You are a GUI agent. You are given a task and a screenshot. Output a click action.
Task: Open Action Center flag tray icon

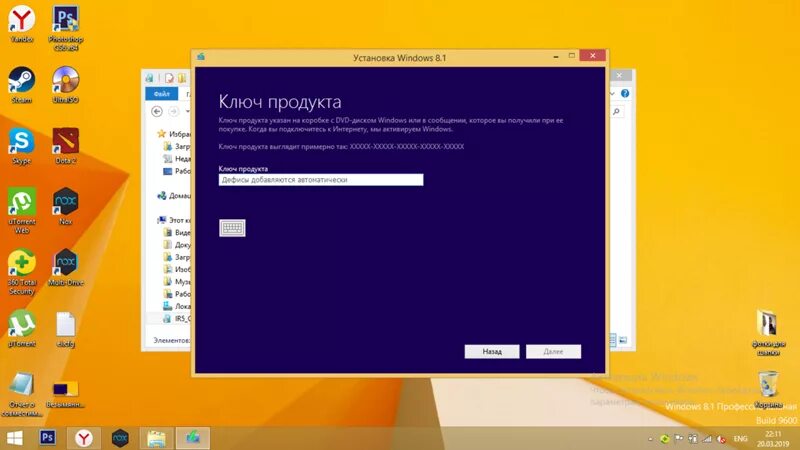pos(679,439)
